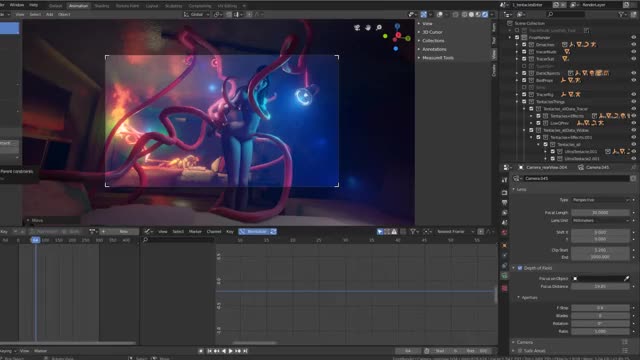Open the Camera Object Data properties tab
This screenshot has width=640, height=360.
coord(504,276)
